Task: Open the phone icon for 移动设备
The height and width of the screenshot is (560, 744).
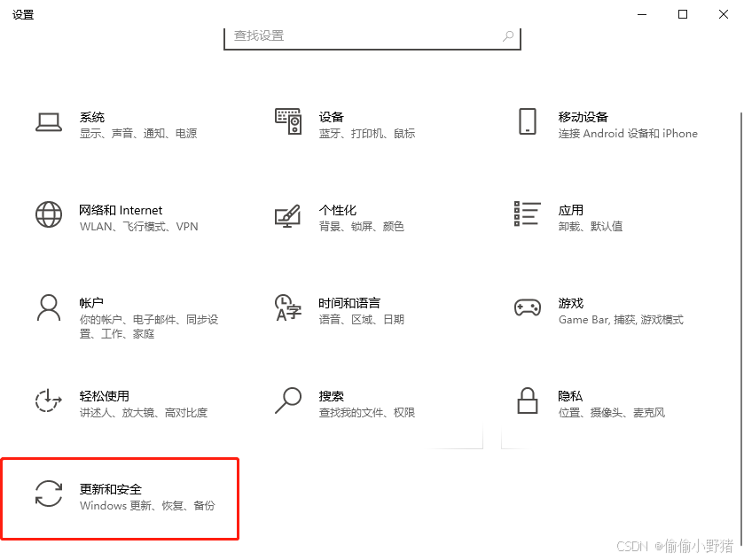Action: (528, 121)
